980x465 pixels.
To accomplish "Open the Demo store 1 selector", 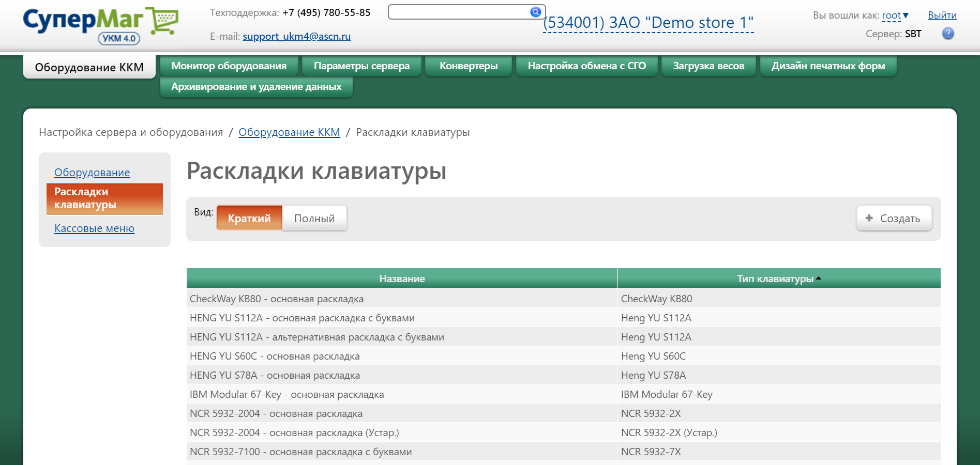I will pos(648,23).
